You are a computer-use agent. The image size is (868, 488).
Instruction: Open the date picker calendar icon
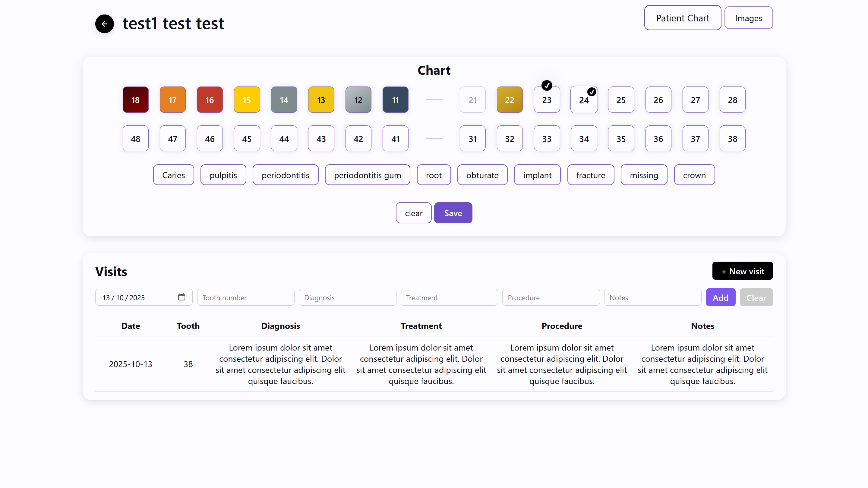[181, 297]
